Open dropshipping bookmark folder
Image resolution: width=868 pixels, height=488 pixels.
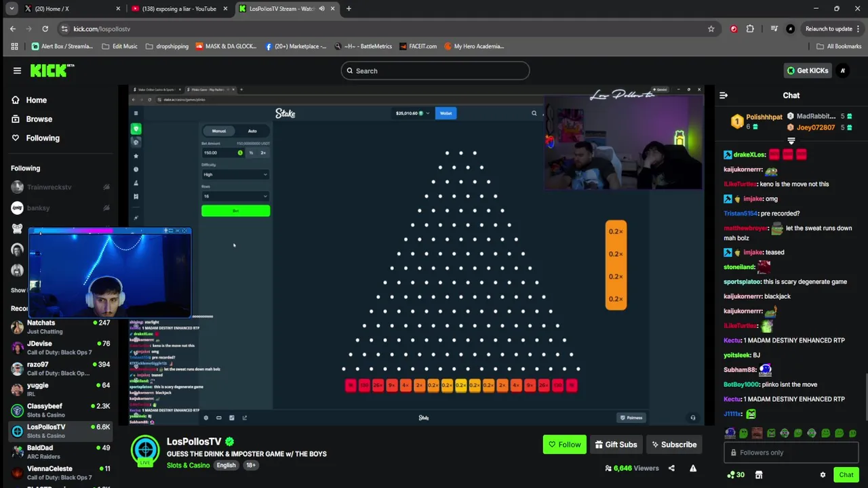[x=167, y=46]
